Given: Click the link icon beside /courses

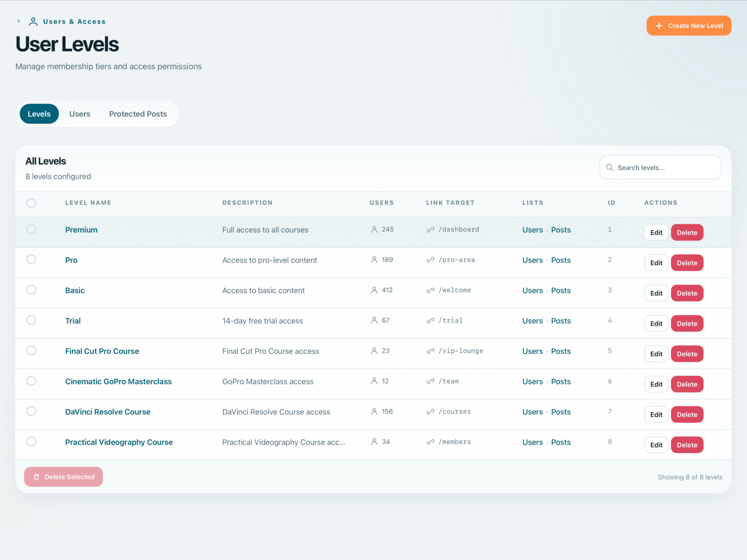Looking at the screenshot, I should pyautogui.click(x=430, y=411).
